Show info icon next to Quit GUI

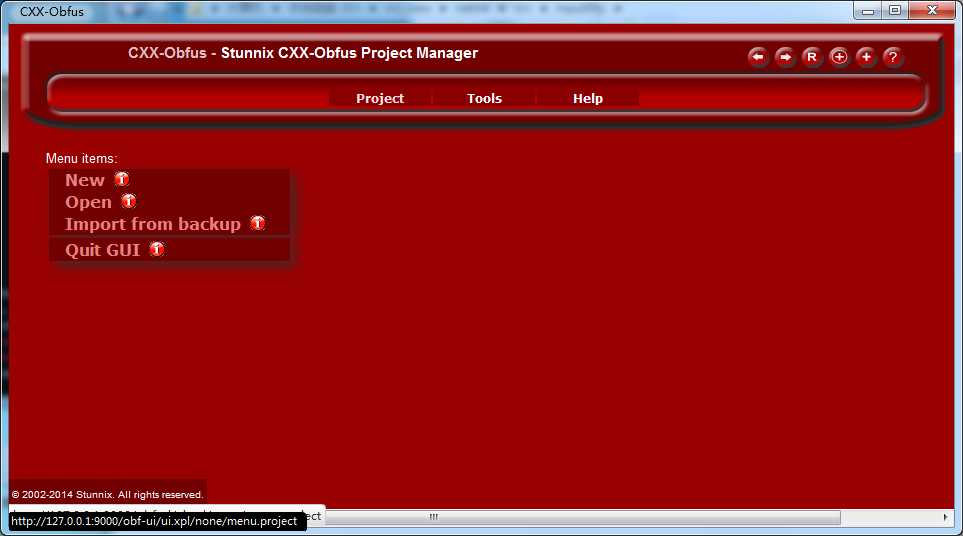(x=157, y=249)
